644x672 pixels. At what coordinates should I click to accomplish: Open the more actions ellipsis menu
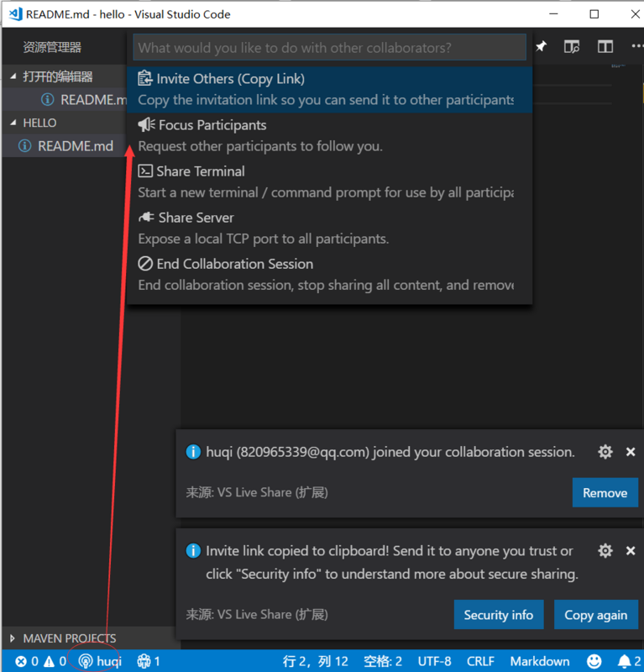click(637, 46)
